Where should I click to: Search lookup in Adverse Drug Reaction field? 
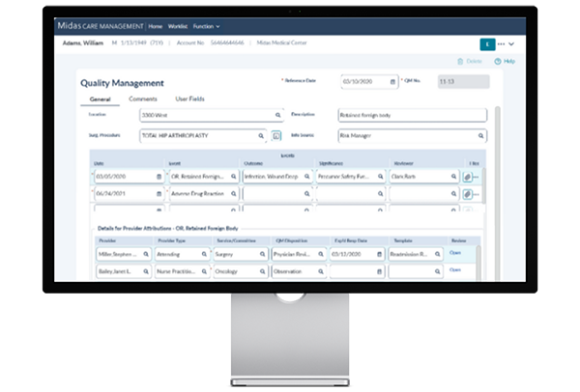(233, 194)
